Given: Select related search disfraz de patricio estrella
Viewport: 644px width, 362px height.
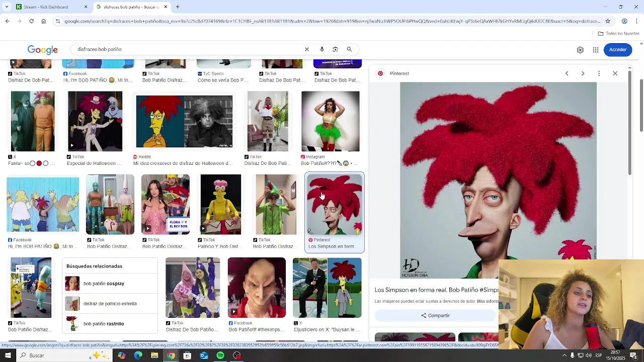Looking at the screenshot, I should click(x=110, y=304).
